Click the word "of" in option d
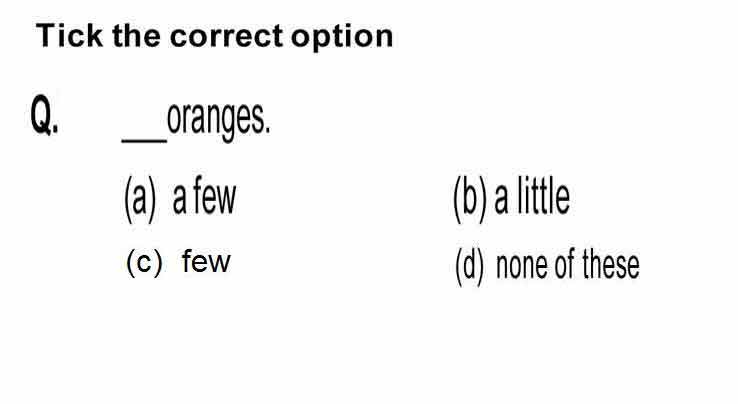Screen dimensions: 738x404 (x=565, y=265)
